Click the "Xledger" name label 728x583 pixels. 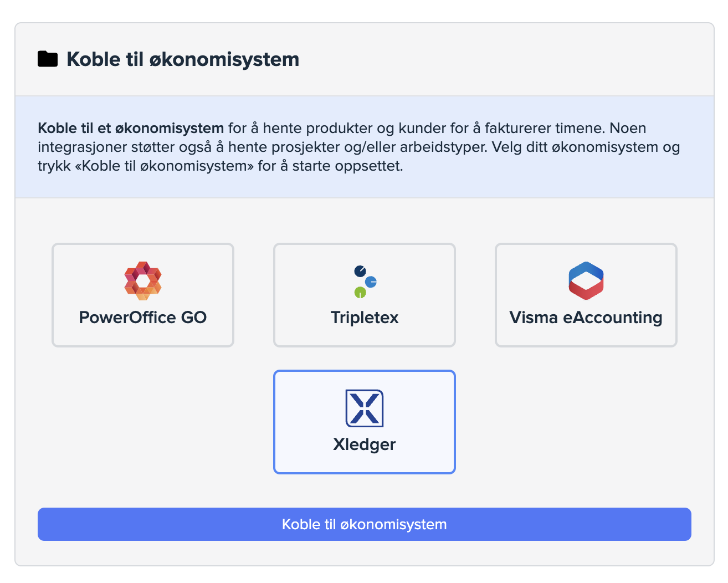click(x=365, y=444)
